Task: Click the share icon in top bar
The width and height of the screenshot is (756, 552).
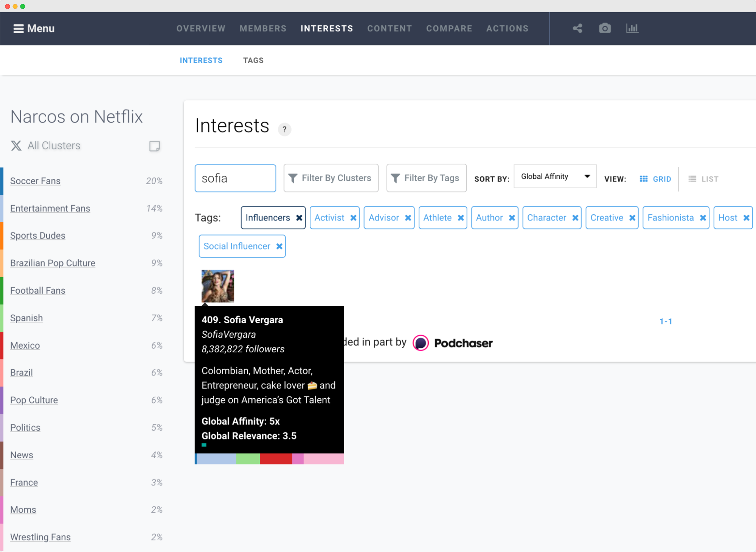Action: [x=577, y=28]
